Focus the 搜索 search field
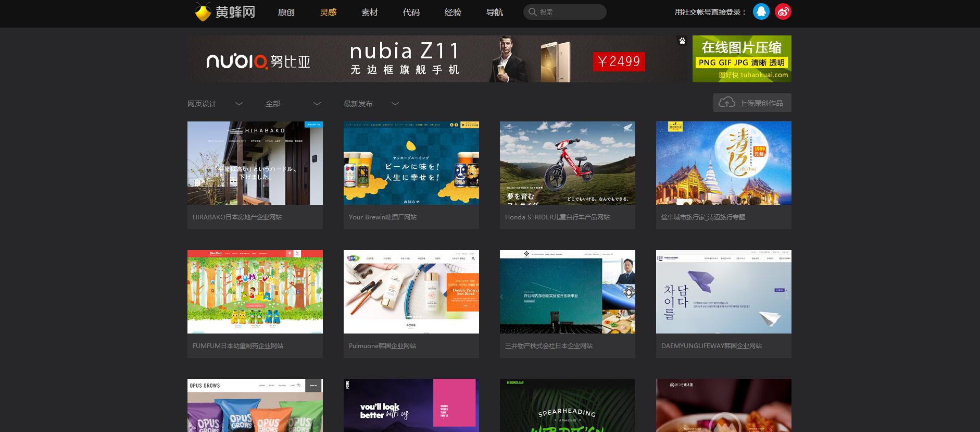This screenshot has height=432, width=980. (x=565, y=12)
